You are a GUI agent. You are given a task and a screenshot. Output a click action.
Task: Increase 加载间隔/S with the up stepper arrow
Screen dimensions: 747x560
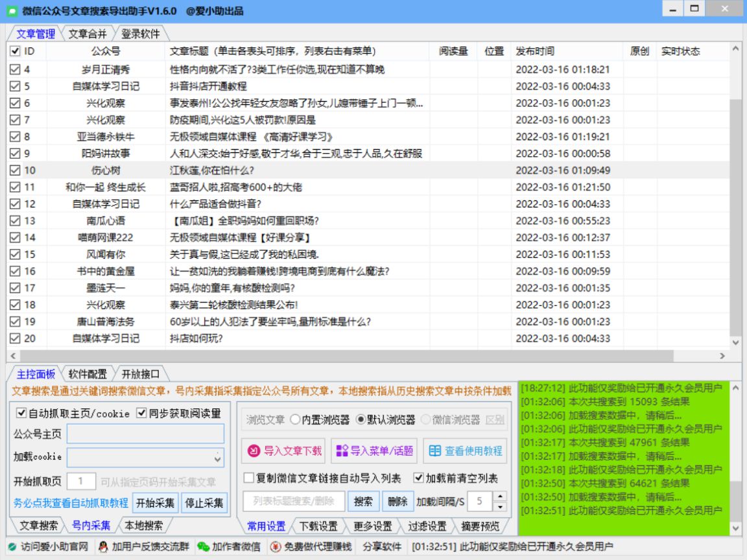pyautogui.click(x=499, y=497)
